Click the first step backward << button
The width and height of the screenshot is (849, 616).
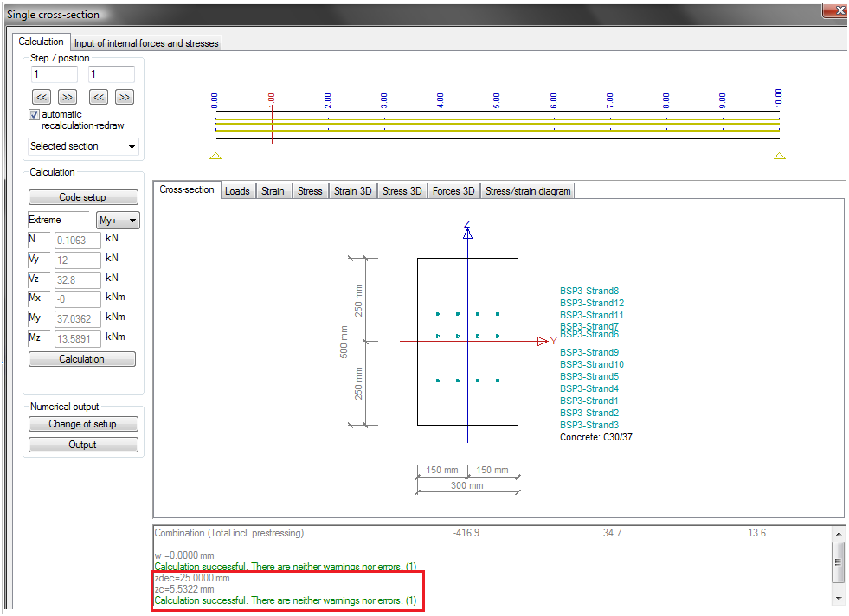click(x=42, y=97)
